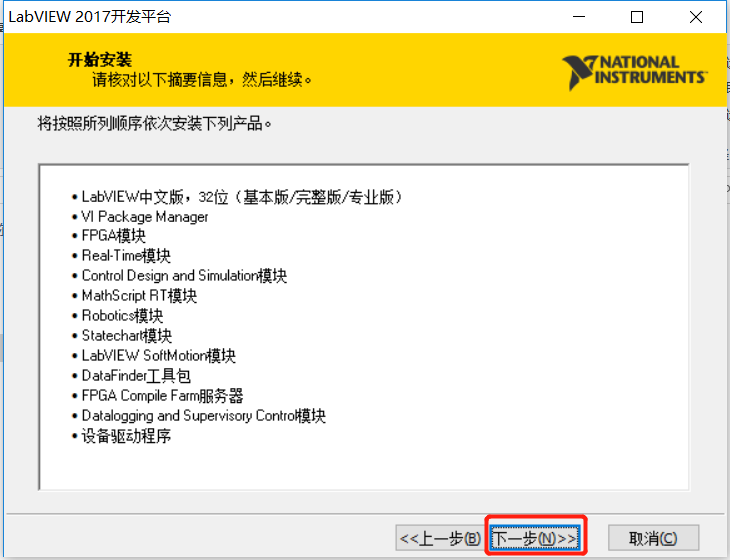Maximize the LabVIEW 2017 installer window
The image size is (730, 560).
[636, 17]
